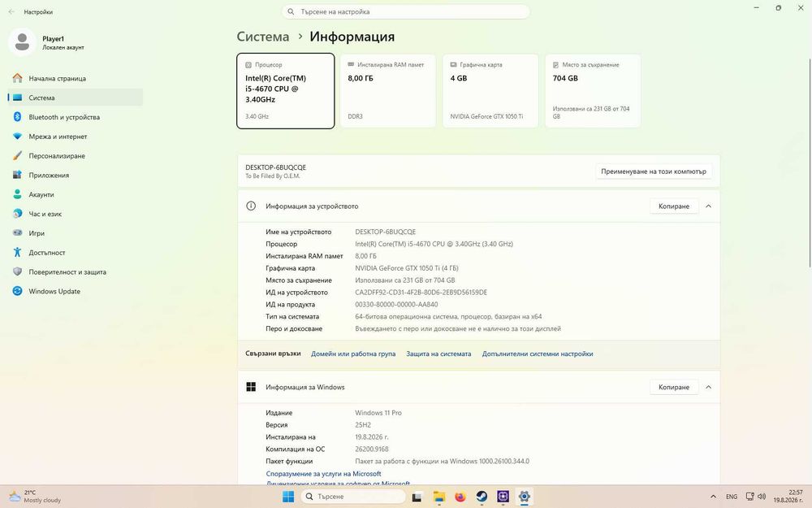
Task: Go to Начална страница home page
Action: tap(75, 78)
